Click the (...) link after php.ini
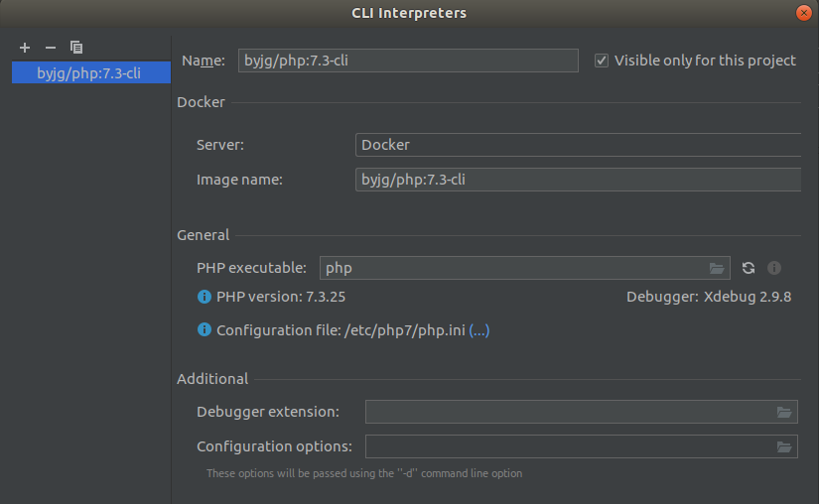 (x=479, y=330)
